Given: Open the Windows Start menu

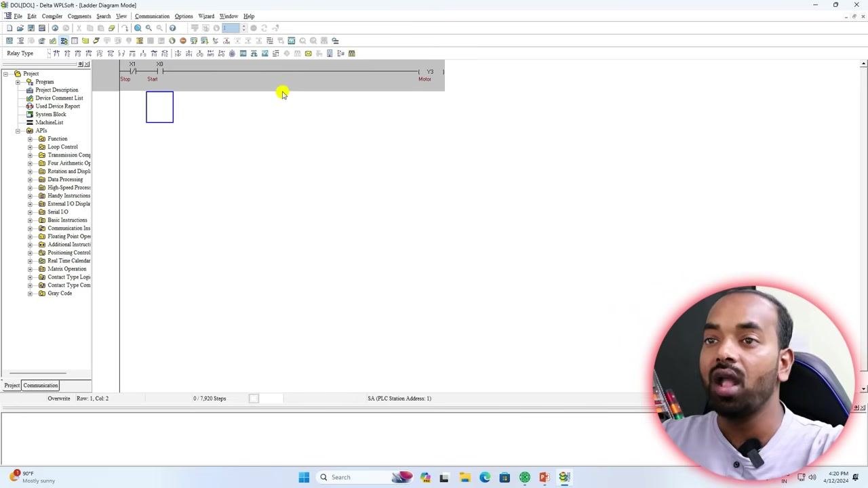Looking at the screenshot, I should pyautogui.click(x=304, y=477).
